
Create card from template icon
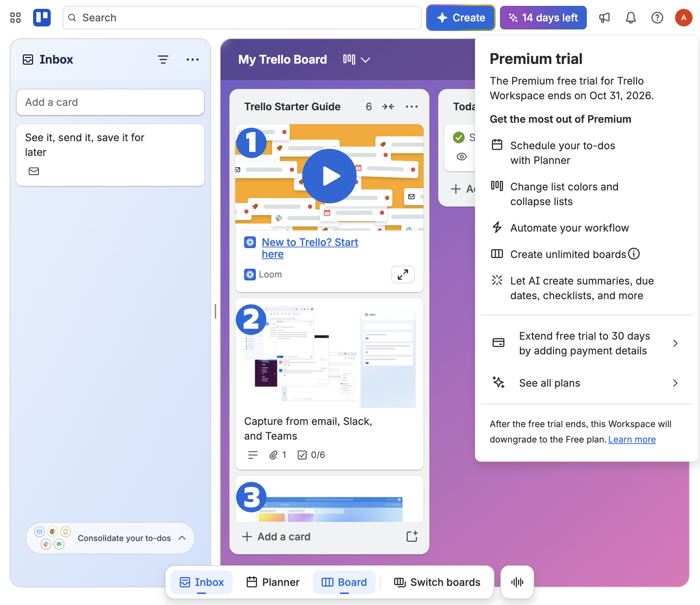coord(412,537)
